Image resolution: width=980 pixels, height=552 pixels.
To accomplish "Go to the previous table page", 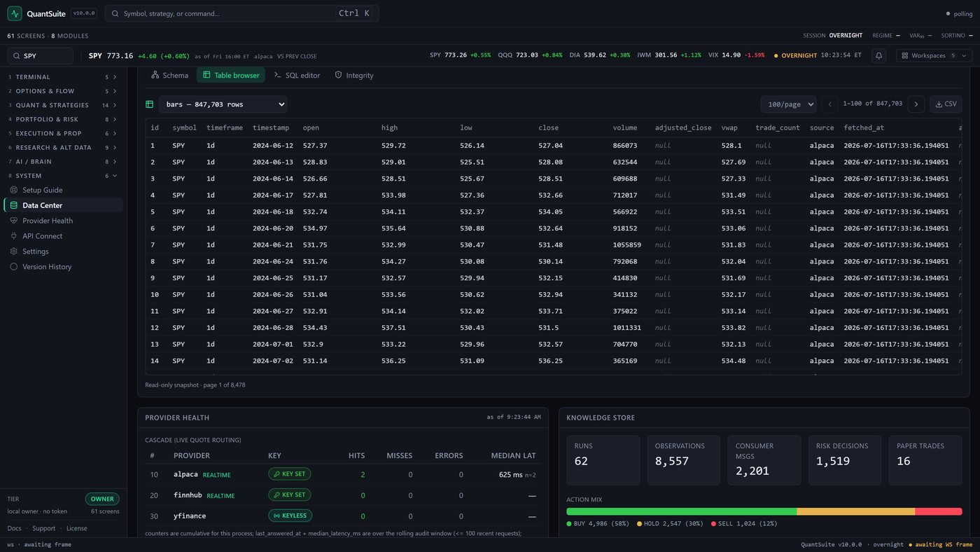I will click(829, 104).
